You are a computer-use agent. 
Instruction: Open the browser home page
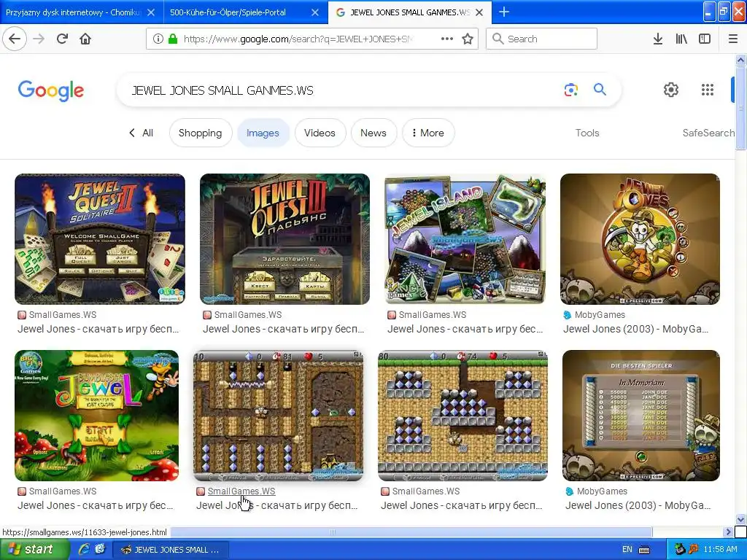coord(85,39)
